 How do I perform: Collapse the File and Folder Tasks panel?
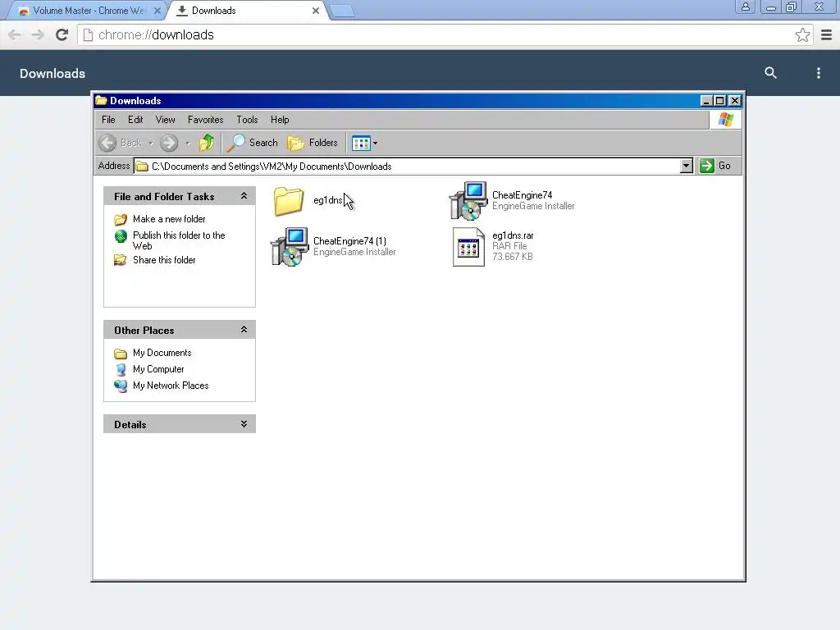tap(244, 196)
